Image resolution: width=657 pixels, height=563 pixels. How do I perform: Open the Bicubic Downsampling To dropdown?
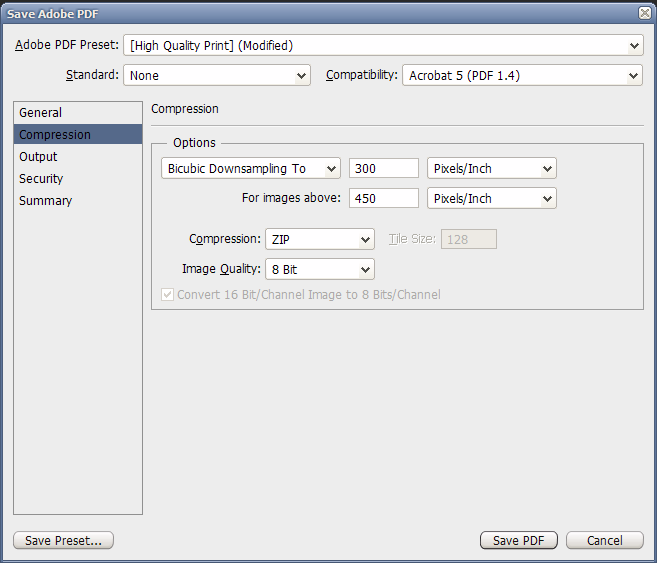tap(251, 168)
